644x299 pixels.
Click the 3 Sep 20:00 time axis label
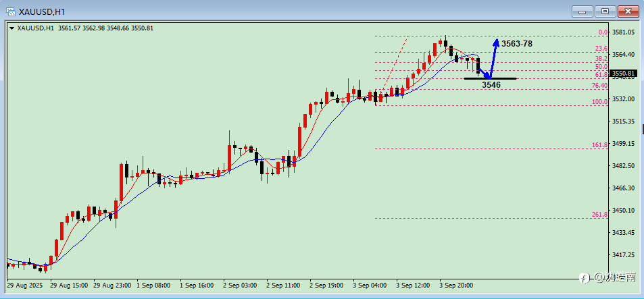[457, 285]
